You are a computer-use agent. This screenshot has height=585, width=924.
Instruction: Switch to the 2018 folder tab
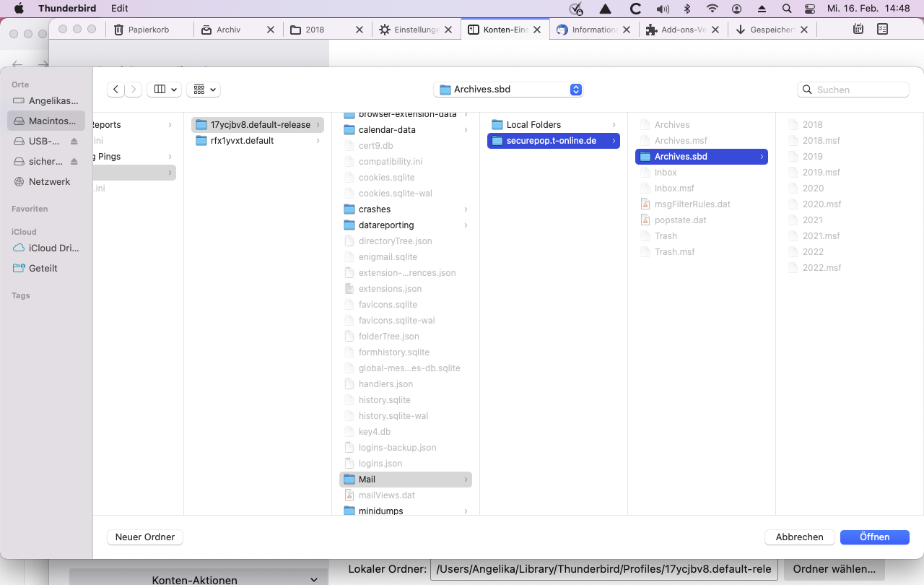click(326, 30)
